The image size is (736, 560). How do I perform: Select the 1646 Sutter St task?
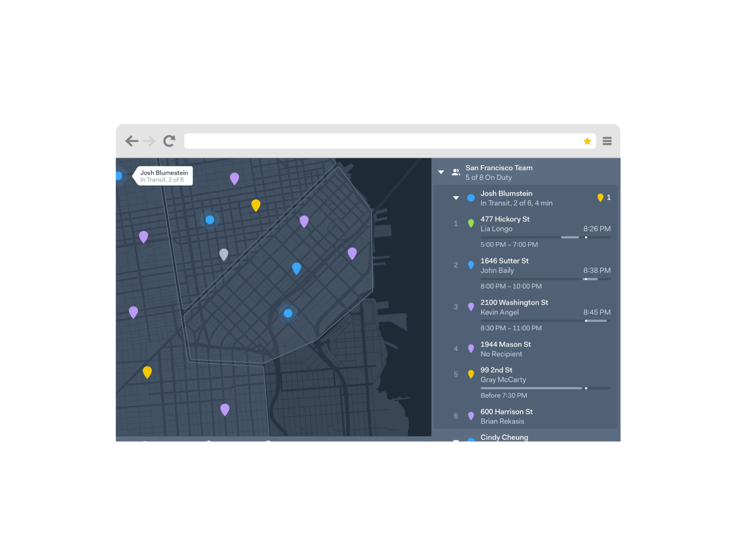(x=505, y=261)
